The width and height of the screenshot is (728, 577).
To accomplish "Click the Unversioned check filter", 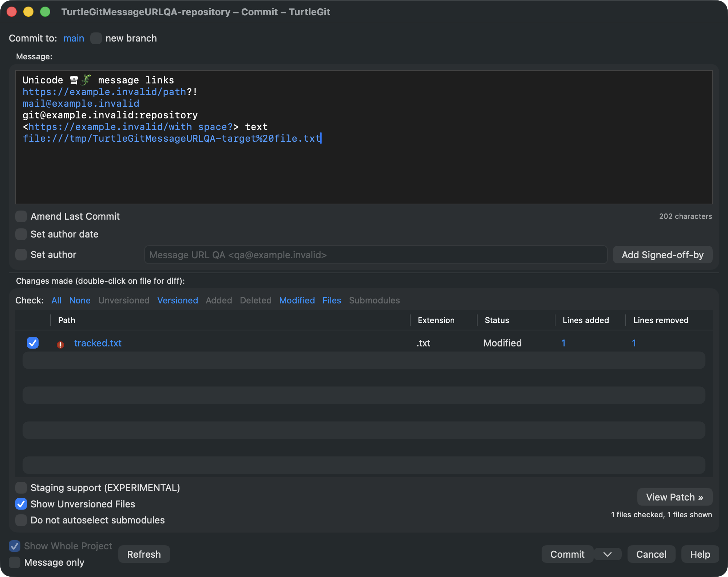I will click(124, 300).
